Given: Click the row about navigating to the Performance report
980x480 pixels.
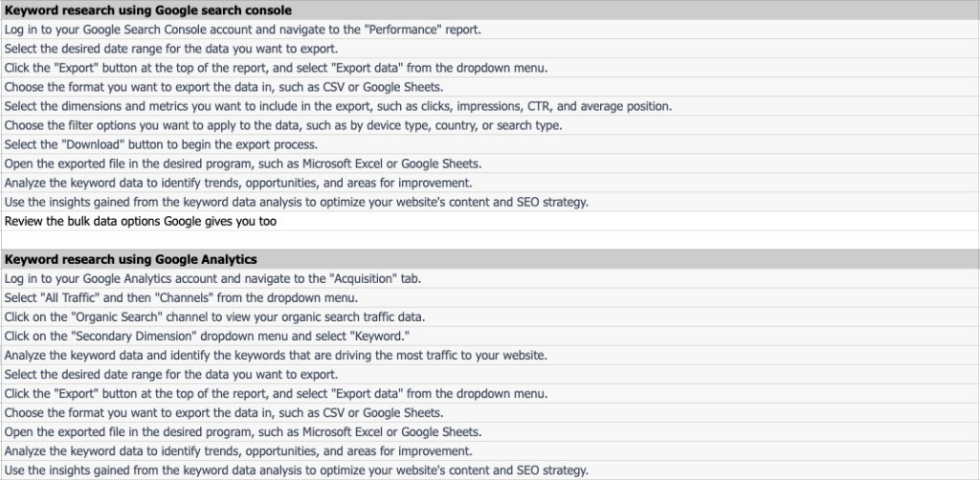Looking at the screenshot, I should pyautogui.click(x=490, y=30).
